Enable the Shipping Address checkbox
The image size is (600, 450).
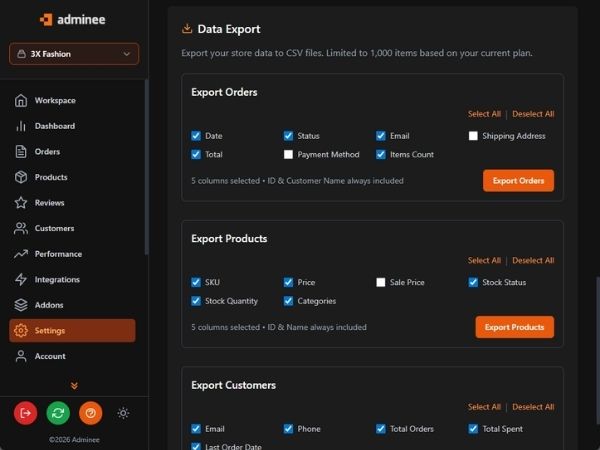[x=473, y=136]
